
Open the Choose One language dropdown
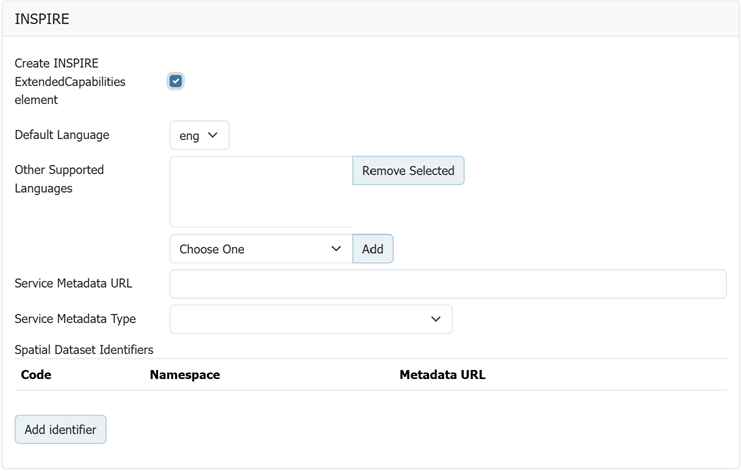click(261, 249)
